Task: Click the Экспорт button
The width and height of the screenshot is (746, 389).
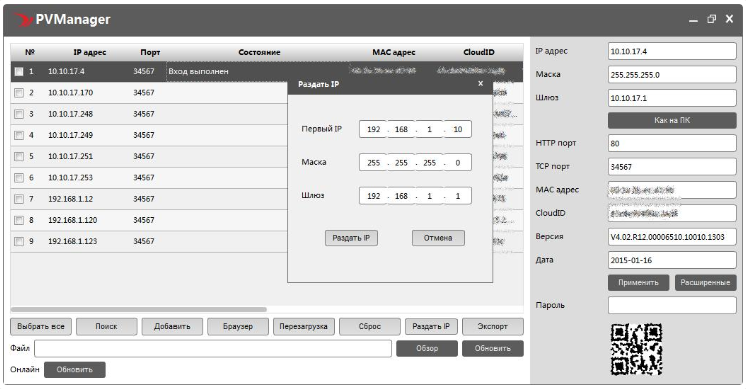Action: point(493,327)
